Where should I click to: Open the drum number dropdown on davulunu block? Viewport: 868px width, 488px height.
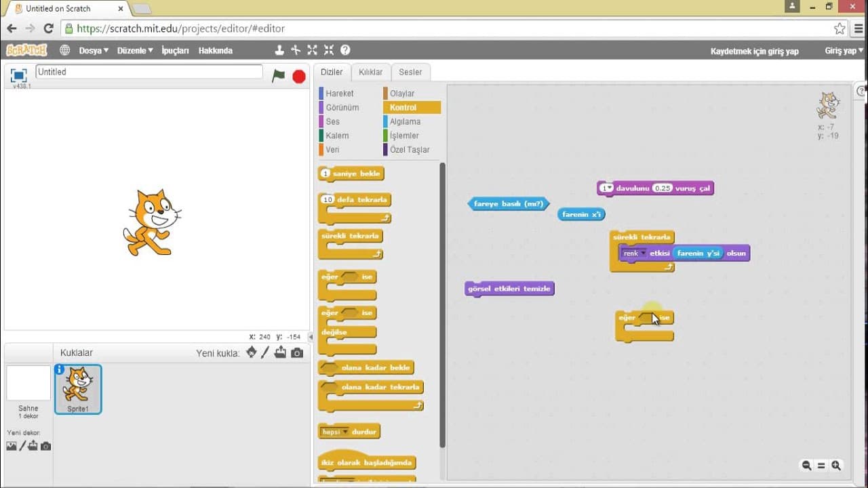coord(606,188)
